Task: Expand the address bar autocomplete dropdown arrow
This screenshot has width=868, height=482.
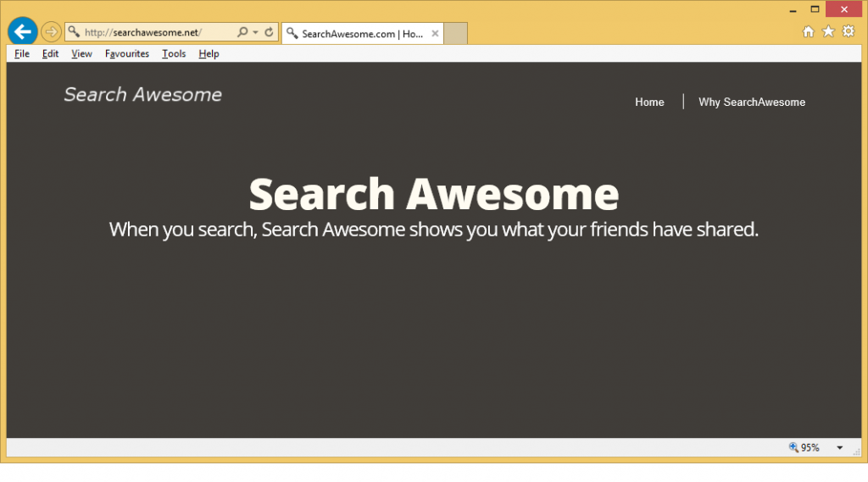Action: click(255, 32)
